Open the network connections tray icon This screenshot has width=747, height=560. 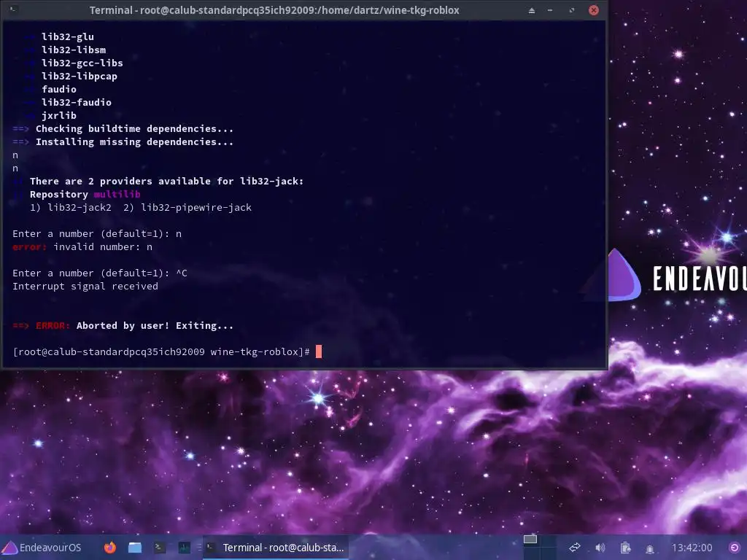point(575,548)
